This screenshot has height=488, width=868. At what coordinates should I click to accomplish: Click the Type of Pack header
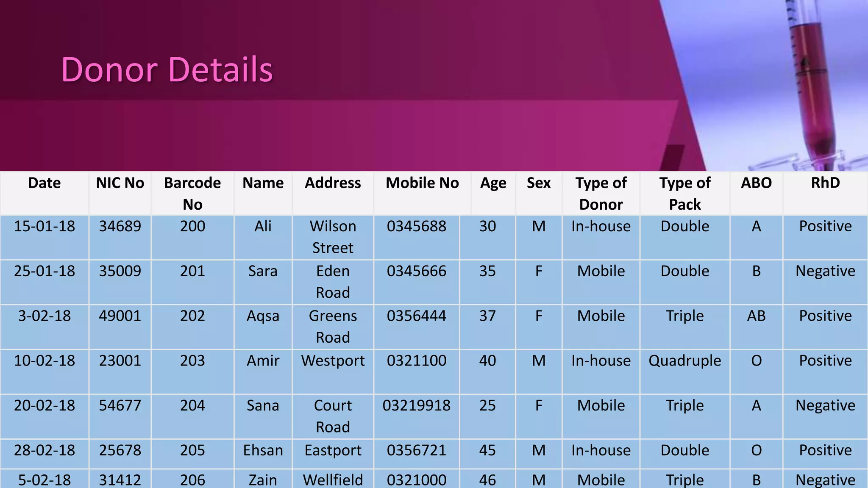point(685,194)
